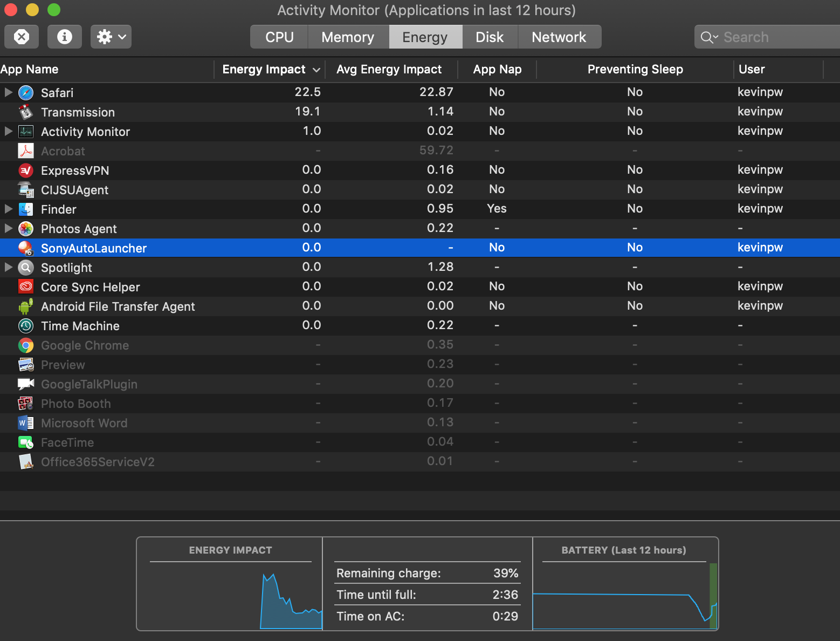Inspect process with the info button
840x641 pixels.
(65, 37)
